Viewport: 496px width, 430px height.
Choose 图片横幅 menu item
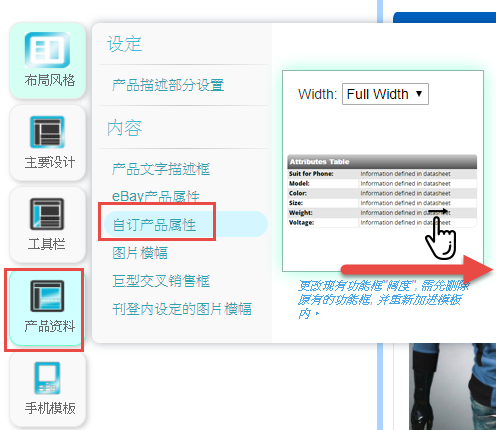[140, 253]
